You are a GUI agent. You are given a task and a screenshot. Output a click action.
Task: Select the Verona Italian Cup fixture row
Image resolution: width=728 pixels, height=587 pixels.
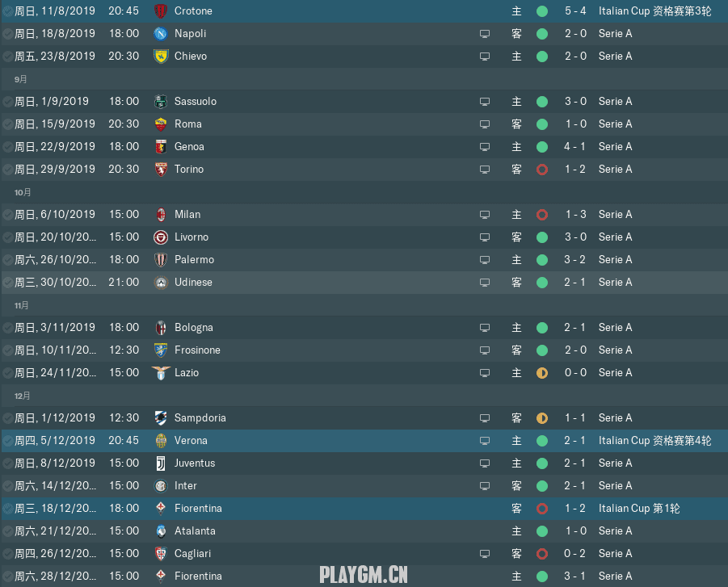tap(364, 440)
